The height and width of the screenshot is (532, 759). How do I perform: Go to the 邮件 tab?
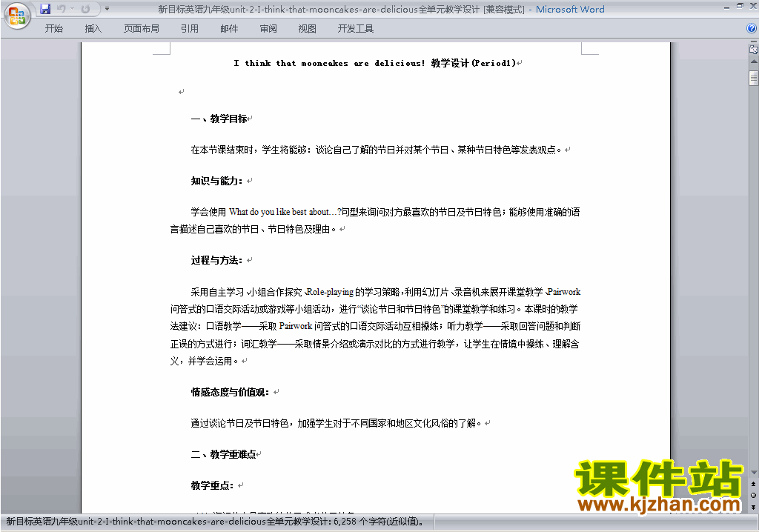click(229, 29)
